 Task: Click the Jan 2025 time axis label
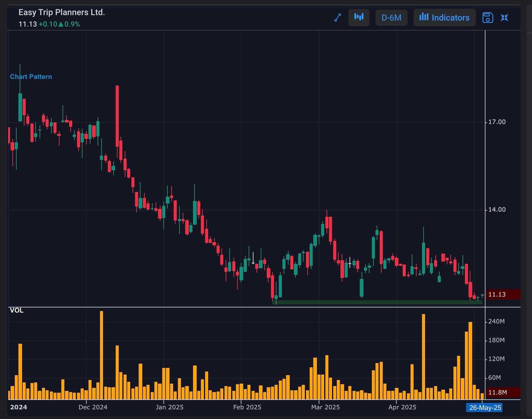tap(169, 407)
